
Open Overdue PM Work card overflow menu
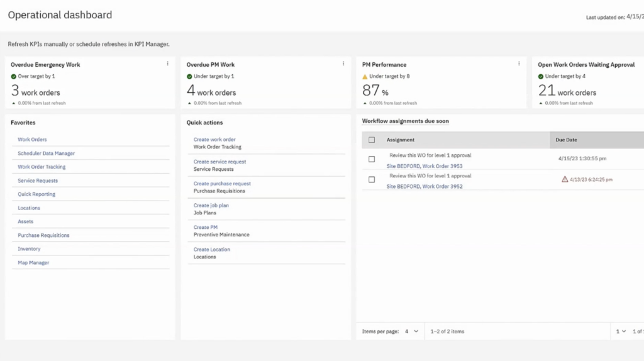point(343,64)
